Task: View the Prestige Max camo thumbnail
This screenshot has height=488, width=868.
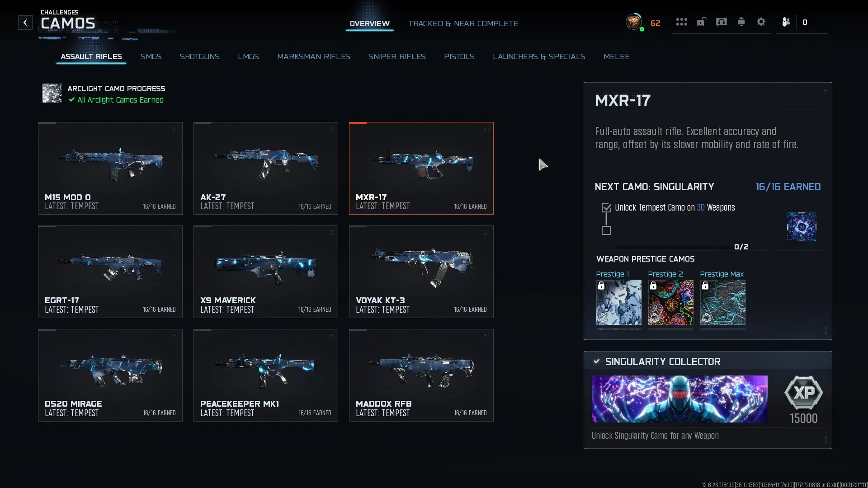Action: [722, 302]
